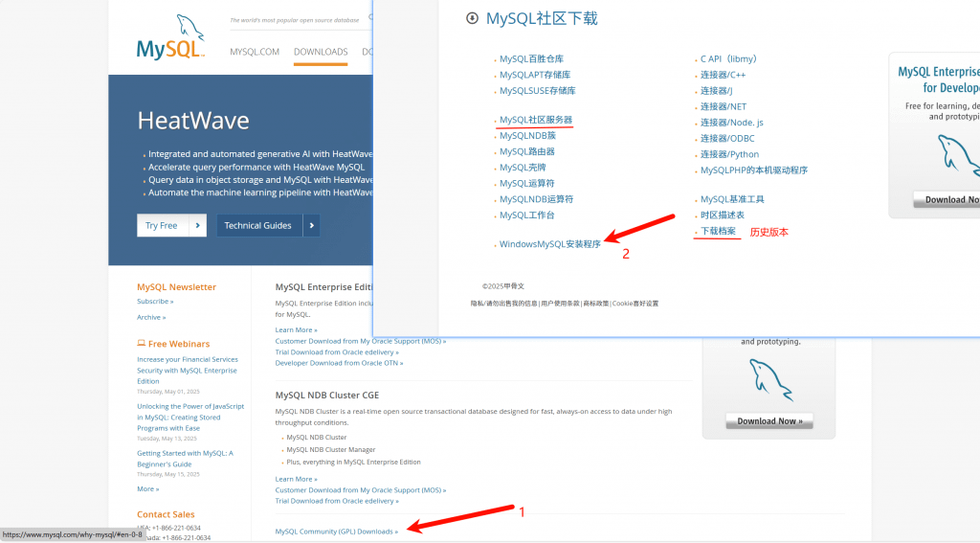
Task: Click the Try Free button
Action: 162,225
